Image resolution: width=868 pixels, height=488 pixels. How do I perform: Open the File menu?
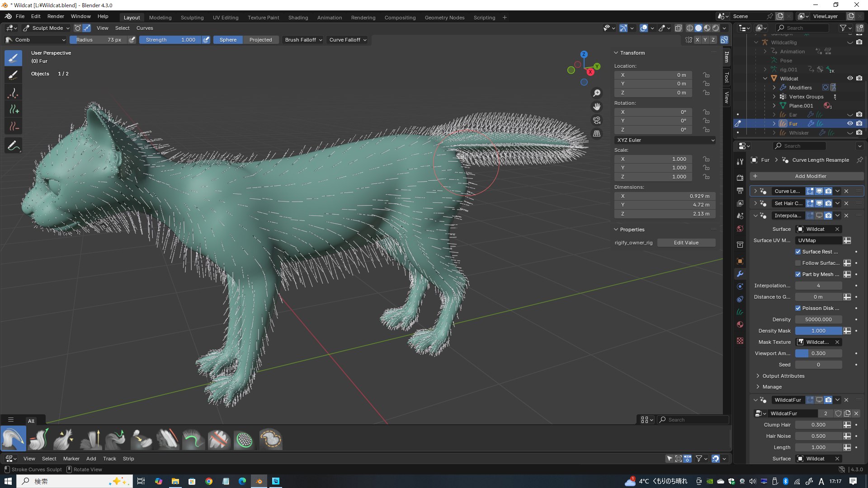click(x=20, y=16)
